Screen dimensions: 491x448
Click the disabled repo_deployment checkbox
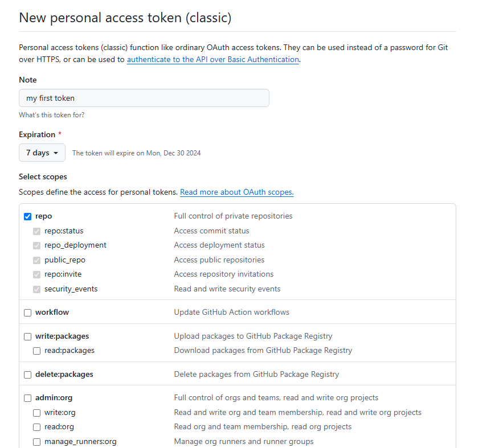[36, 245]
